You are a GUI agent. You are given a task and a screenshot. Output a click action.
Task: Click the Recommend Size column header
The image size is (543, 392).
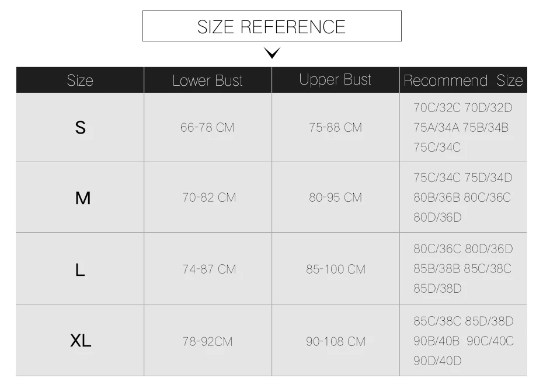[464, 80]
